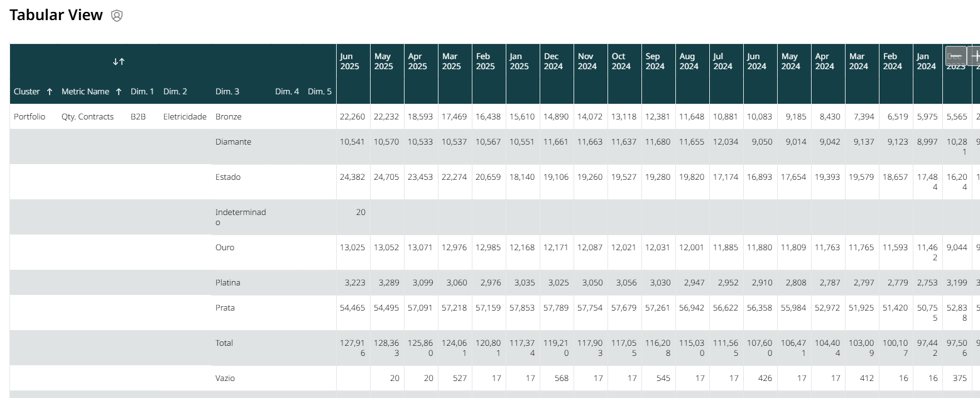Click the Dim. 5 column header
The width and height of the screenshot is (980, 398).
pos(320,92)
